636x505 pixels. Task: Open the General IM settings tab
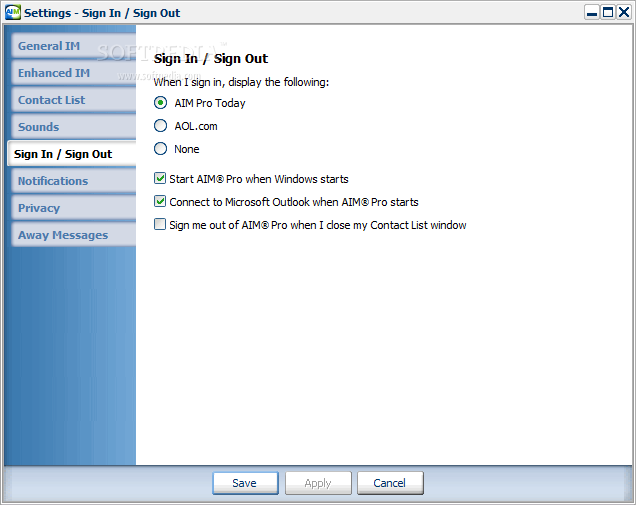(74, 46)
